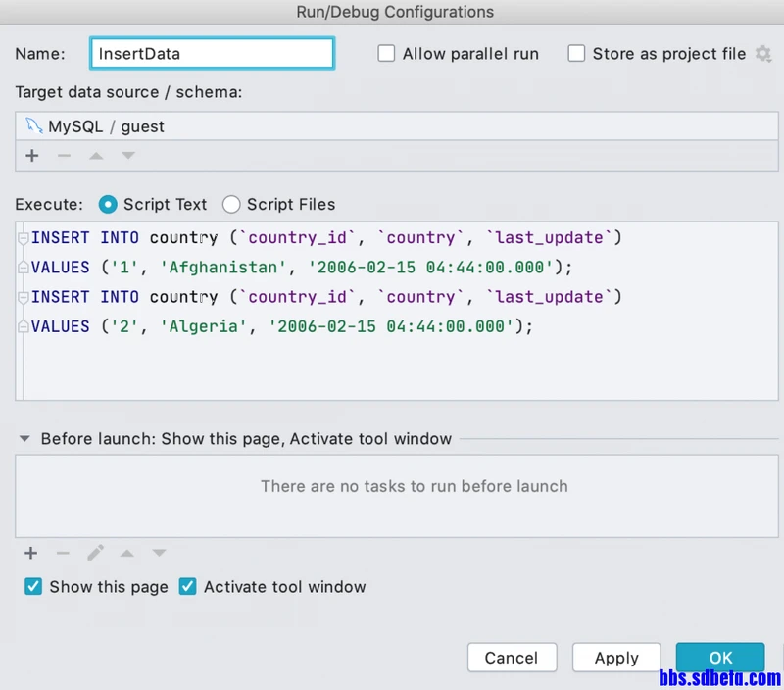Click the `last_update` column in the first INSERT
784x690 pixels.
pyautogui.click(x=549, y=238)
